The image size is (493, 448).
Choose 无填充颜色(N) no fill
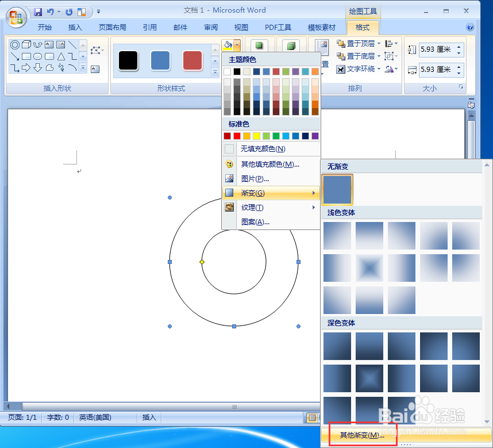(x=271, y=149)
